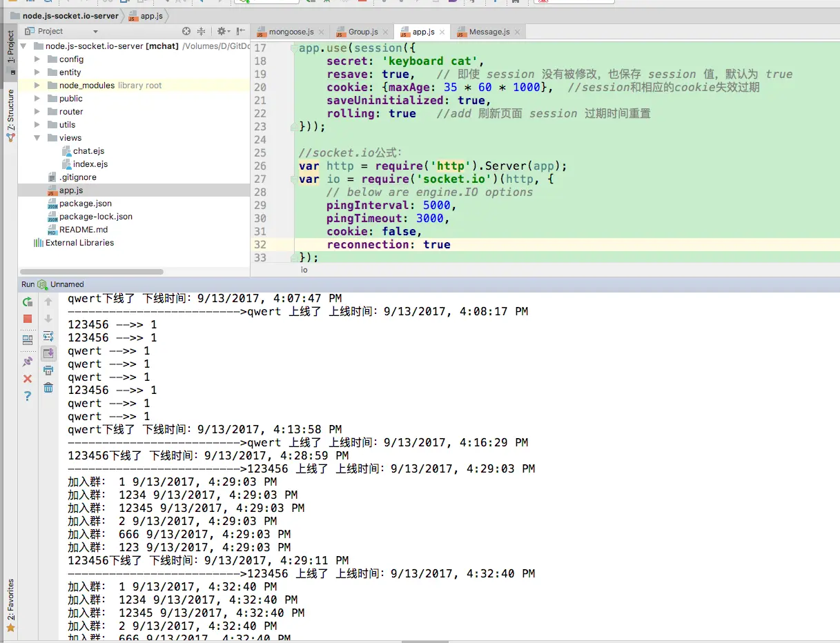Image resolution: width=840 pixels, height=643 pixels.
Task: Toggle soft-wrap in console output
Action: (x=48, y=336)
